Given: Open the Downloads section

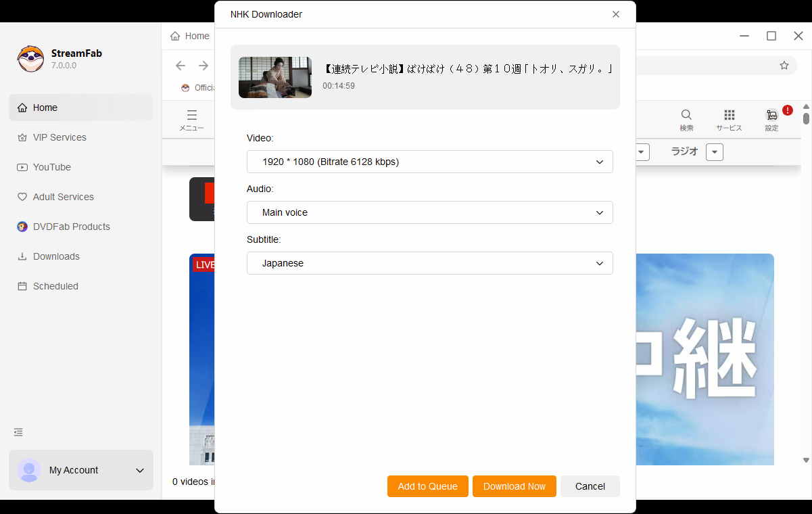Looking at the screenshot, I should tap(55, 256).
